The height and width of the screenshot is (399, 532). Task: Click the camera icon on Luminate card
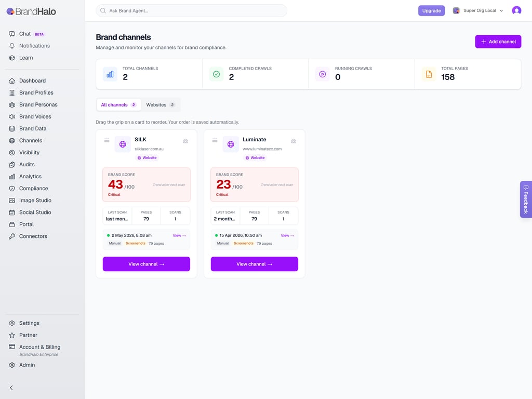coord(294,141)
